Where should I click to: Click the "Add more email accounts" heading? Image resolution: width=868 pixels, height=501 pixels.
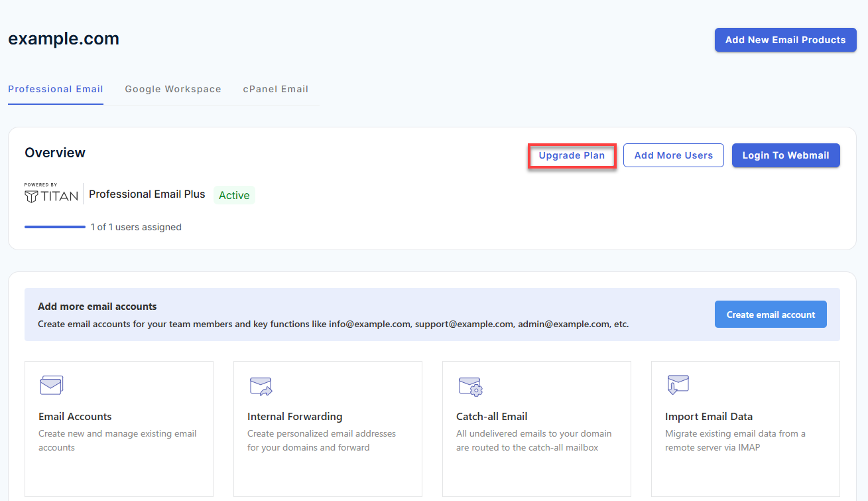(97, 307)
